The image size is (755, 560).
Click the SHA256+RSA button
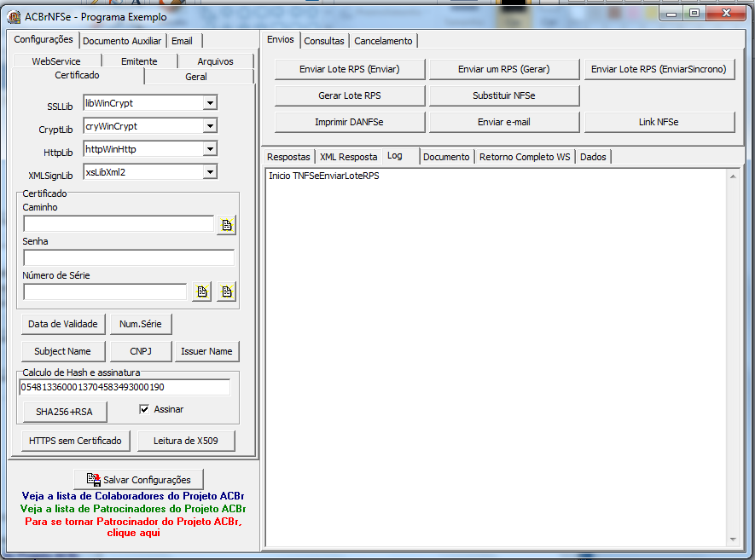coord(64,412)
